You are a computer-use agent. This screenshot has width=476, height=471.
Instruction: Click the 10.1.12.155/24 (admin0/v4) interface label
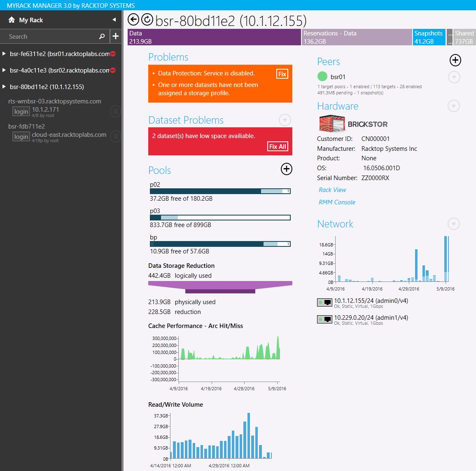point(371,300)
